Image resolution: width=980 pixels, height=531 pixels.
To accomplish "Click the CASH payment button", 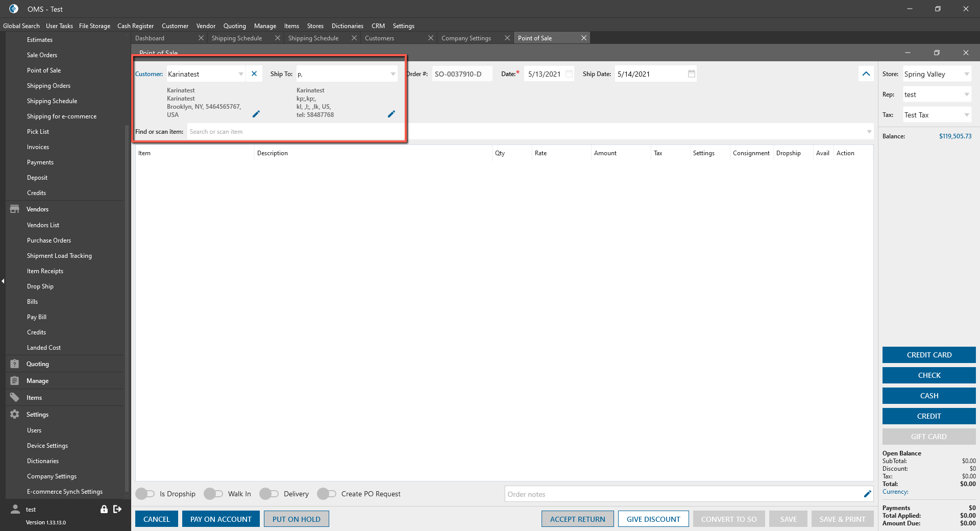I will (929, 396).
